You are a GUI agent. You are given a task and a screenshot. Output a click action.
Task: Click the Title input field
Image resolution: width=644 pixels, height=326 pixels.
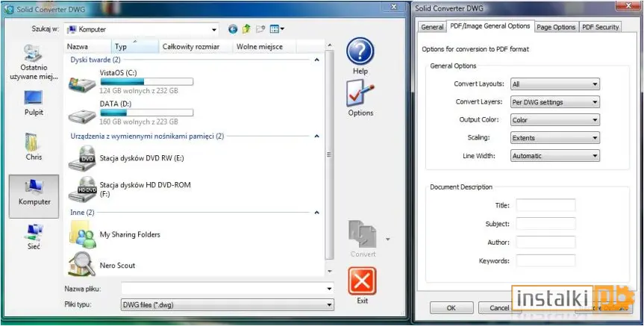coord(545,205)
